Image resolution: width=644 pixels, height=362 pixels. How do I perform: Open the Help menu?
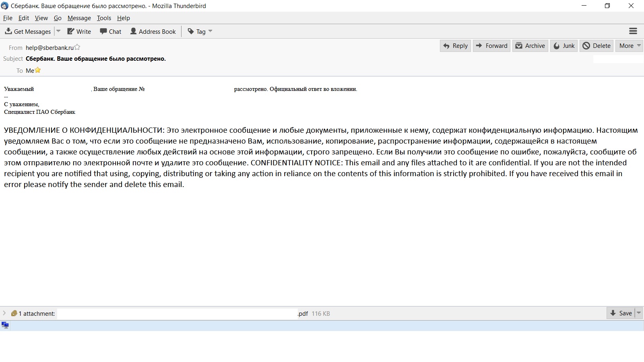[123, 18]
